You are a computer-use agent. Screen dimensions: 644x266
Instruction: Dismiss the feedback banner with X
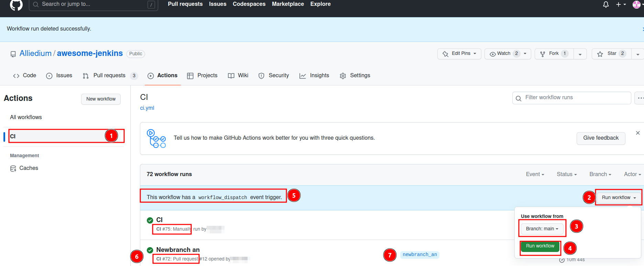coord(638,133)
